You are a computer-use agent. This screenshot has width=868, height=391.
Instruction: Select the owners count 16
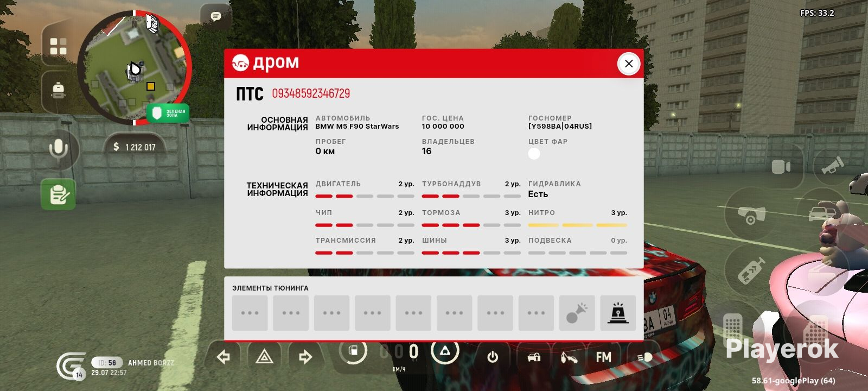(x=427, y=152)
